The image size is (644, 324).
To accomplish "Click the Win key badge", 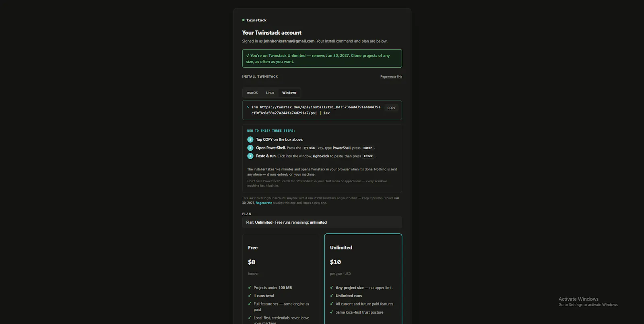I will pos(310,148).
